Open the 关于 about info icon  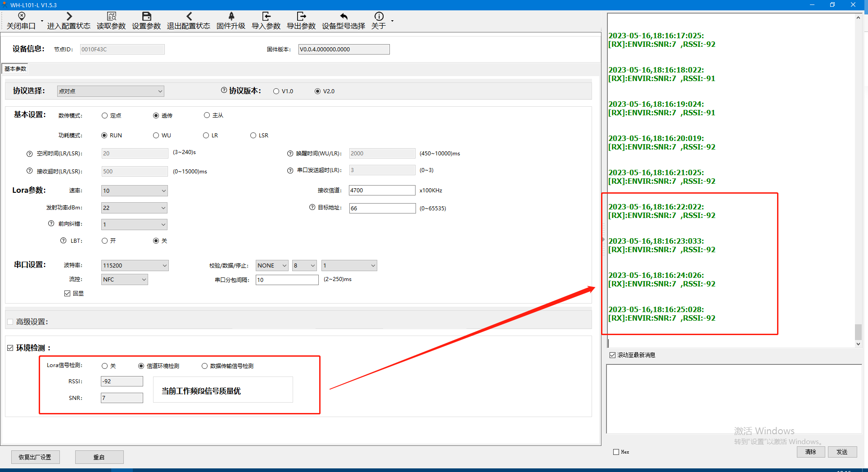[x=379, y=17]
